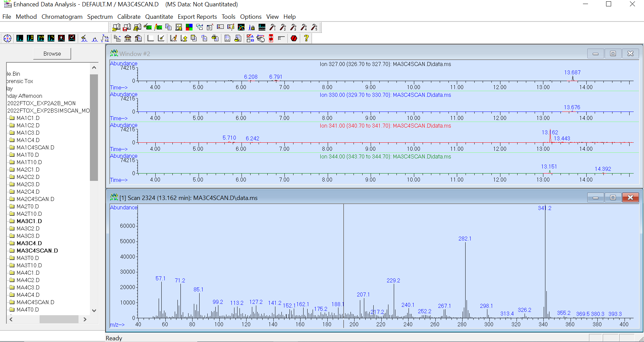The width and height of the screenshot is (644, 342).
Task: Click the copy to clipboard icon
Action: pos(169,27)
